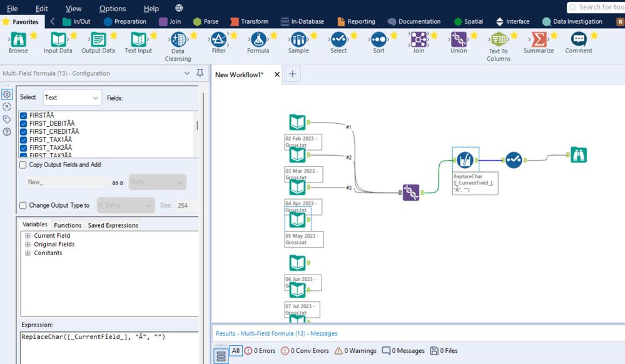
Task: Open the File menu
Action: coord(13,8)
